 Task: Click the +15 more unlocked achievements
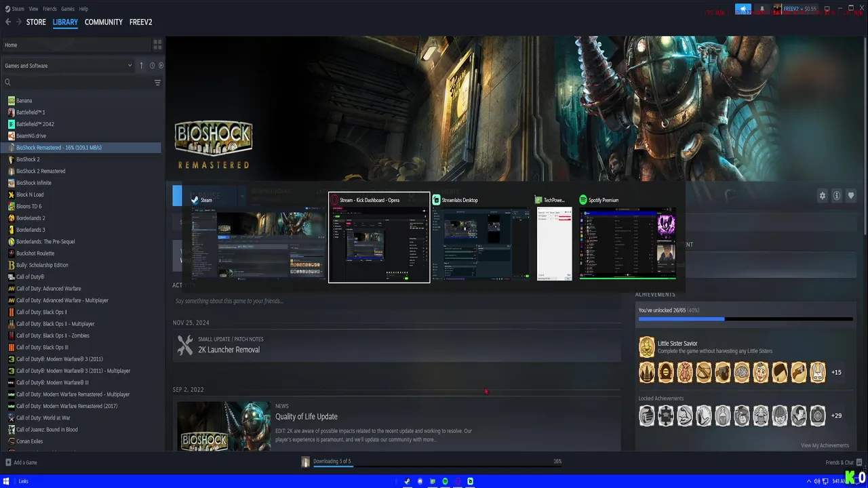(836, 372)
